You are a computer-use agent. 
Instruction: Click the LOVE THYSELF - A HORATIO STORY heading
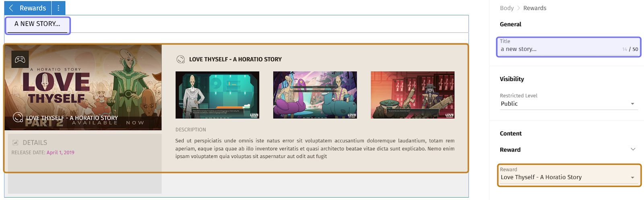click(235, 59)
